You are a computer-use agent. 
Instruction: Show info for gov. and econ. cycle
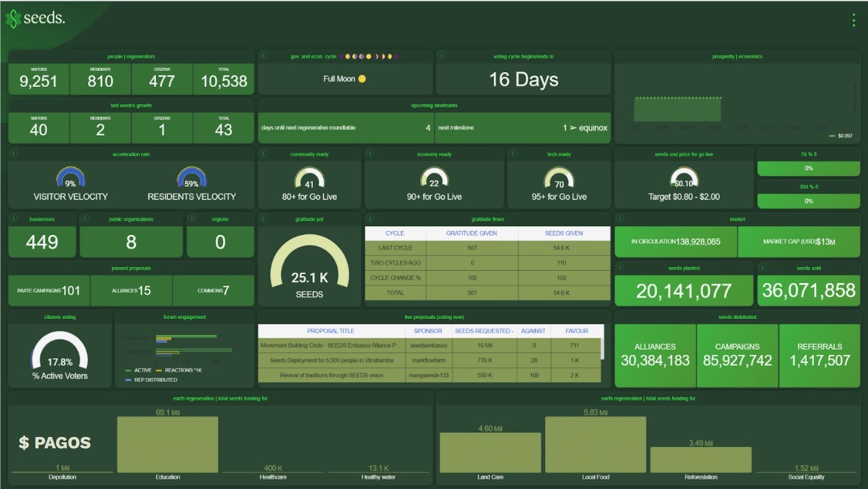tap(263, 55)
